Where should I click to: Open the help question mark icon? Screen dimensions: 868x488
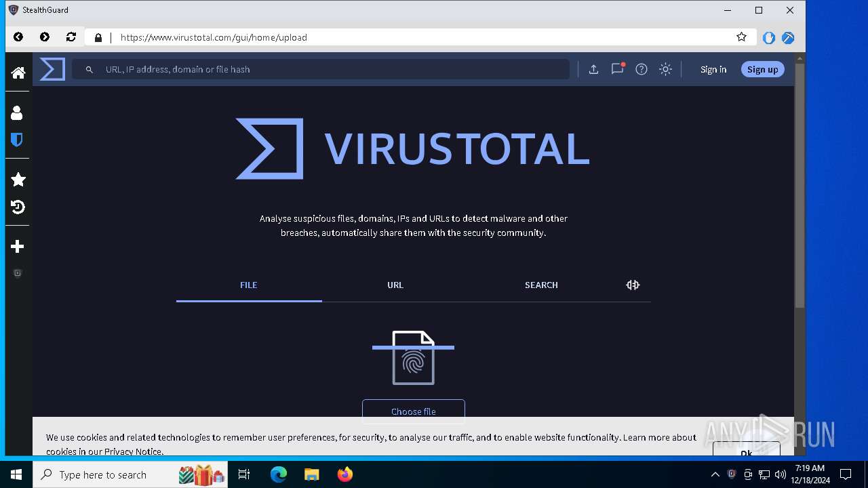click(x=642, y=69)
